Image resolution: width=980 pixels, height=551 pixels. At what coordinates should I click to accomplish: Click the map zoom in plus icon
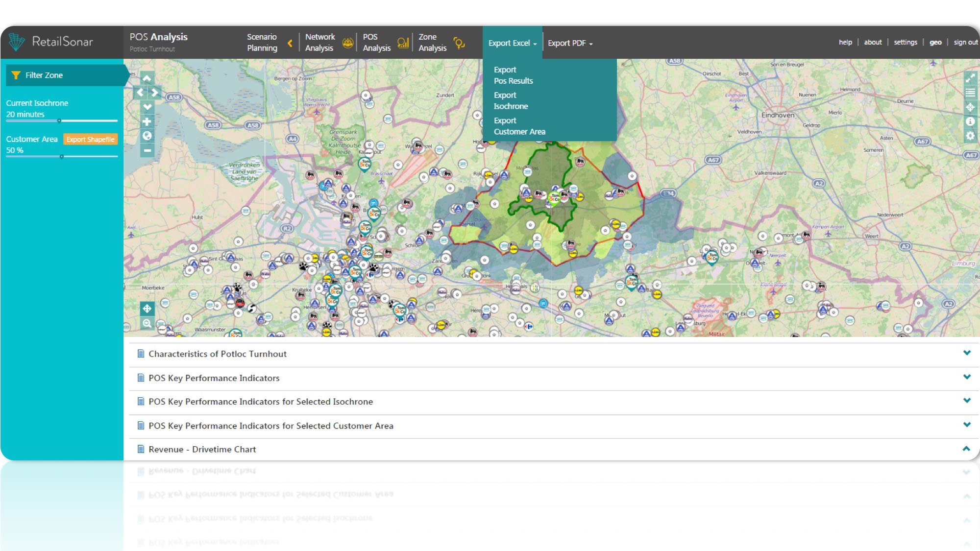pyautogui.click(x=147, y=121)
